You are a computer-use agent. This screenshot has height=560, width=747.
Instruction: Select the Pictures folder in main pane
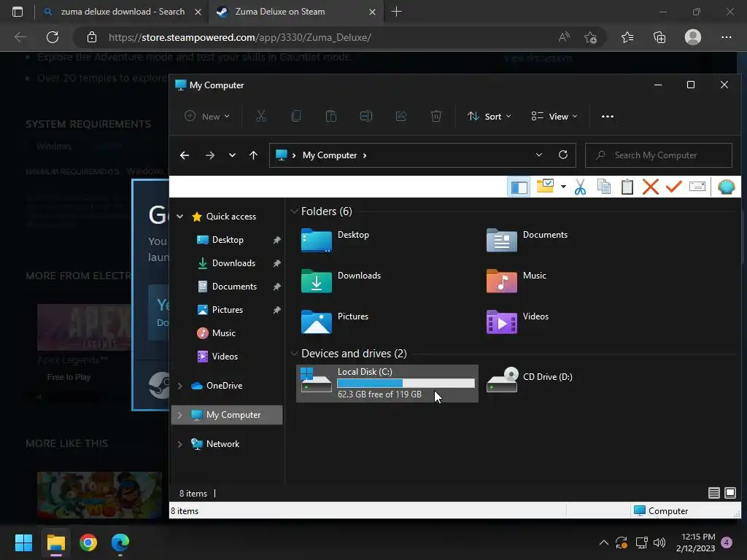tap(335, 322)
